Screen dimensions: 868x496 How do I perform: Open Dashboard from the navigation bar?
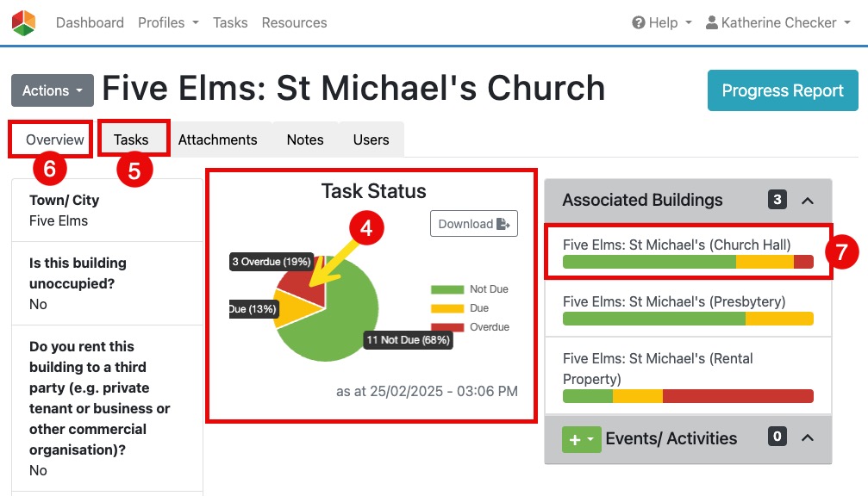[x=90, y=22]
